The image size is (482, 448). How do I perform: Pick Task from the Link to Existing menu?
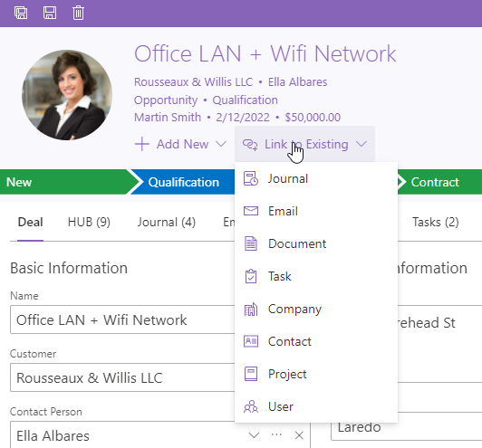pos(316,276)
